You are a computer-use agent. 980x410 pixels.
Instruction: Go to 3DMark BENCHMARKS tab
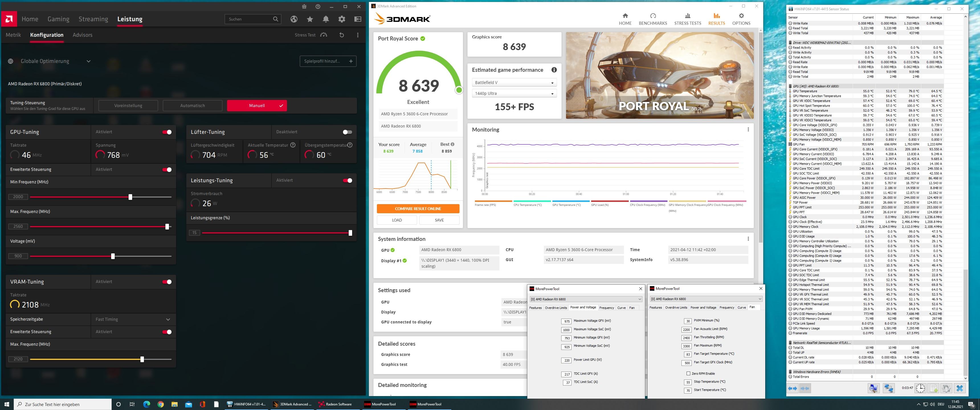653,19
